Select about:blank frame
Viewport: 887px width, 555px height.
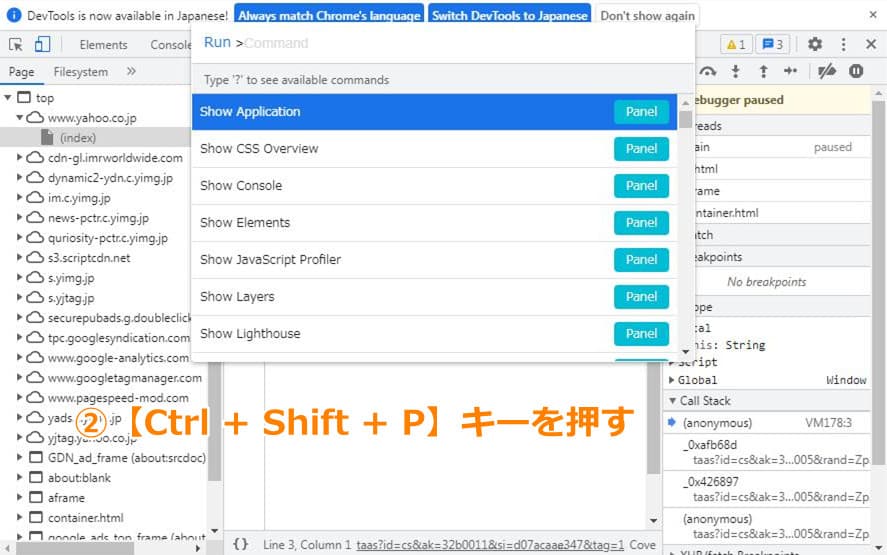coord(79,478)
